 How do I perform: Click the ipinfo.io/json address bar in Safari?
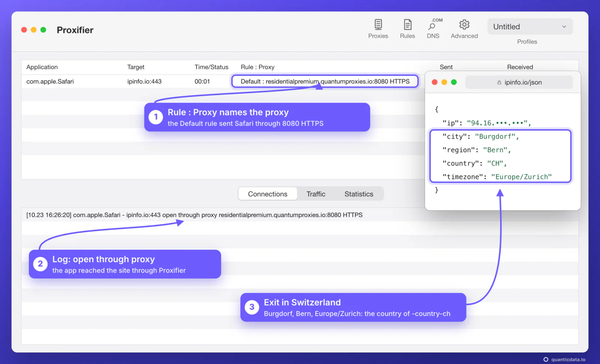click(x=519, y=82)
